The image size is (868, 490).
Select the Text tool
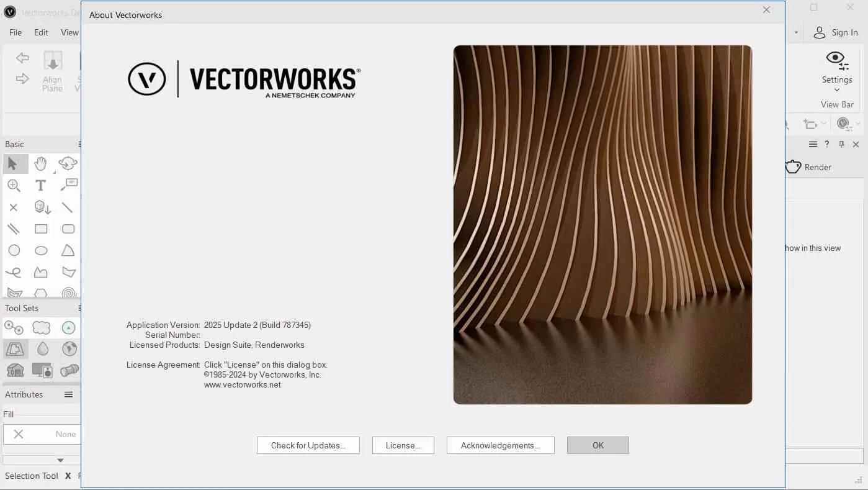tap(40, 185)
